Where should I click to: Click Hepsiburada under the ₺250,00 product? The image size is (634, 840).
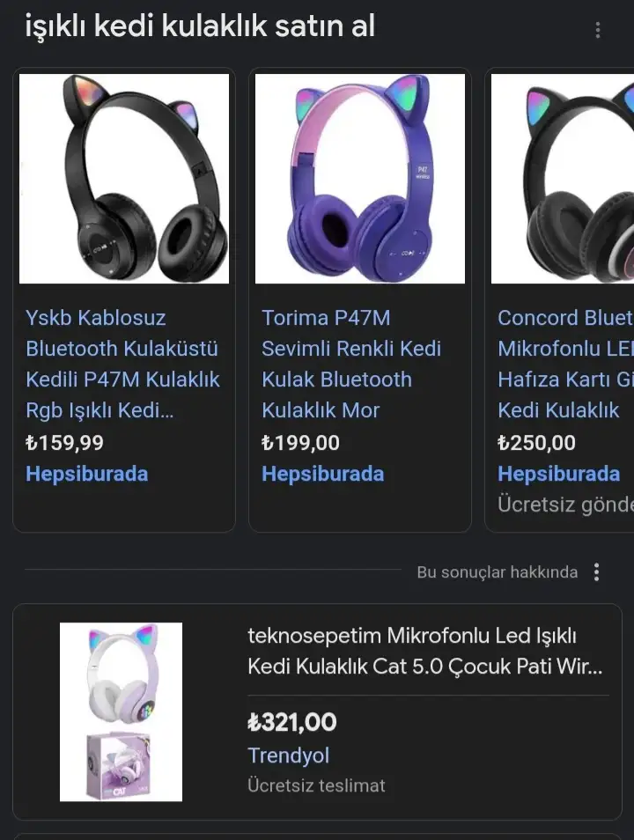click(x=558, y=474)
